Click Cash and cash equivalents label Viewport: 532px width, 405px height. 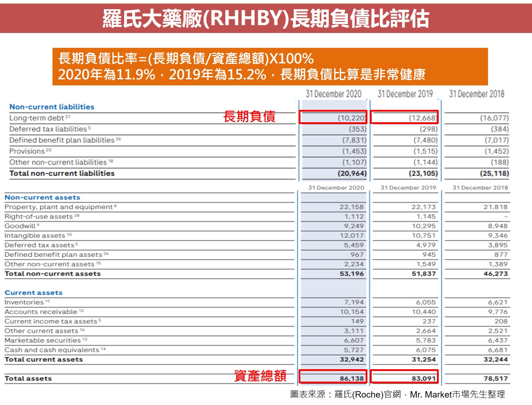(55, 350)
